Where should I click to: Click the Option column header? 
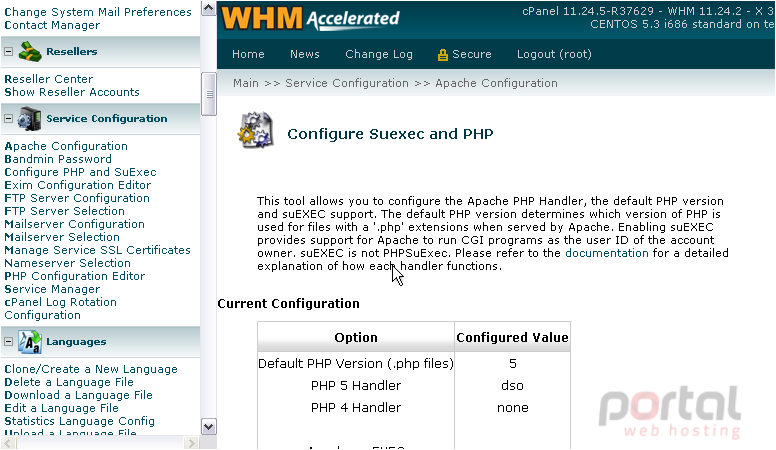coord(356,338)
